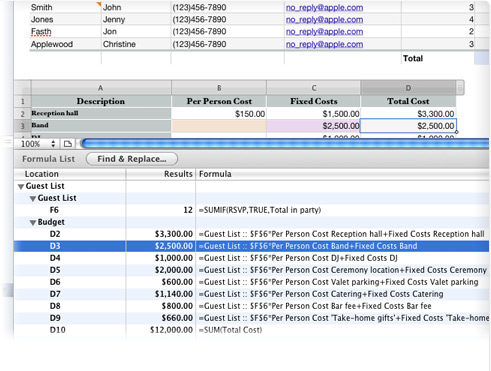Click the phone number in Jon's row
This screenshot has width=491, height=371.
pos(199,32)
